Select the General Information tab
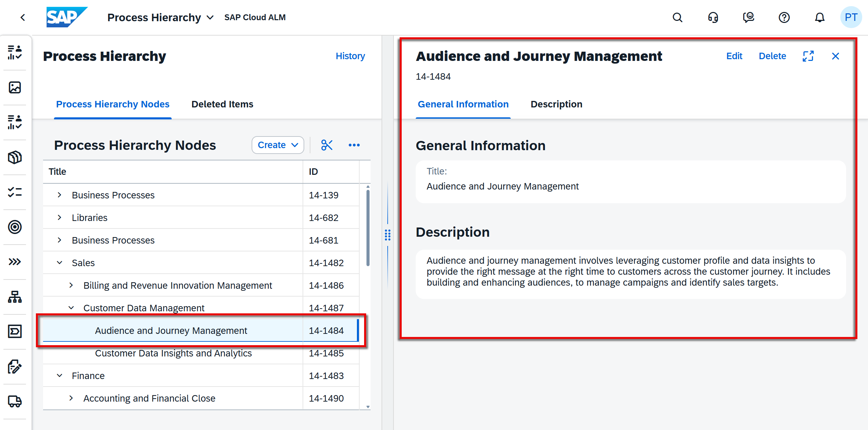This screenshot has width=868, height=430. [463, 104]
